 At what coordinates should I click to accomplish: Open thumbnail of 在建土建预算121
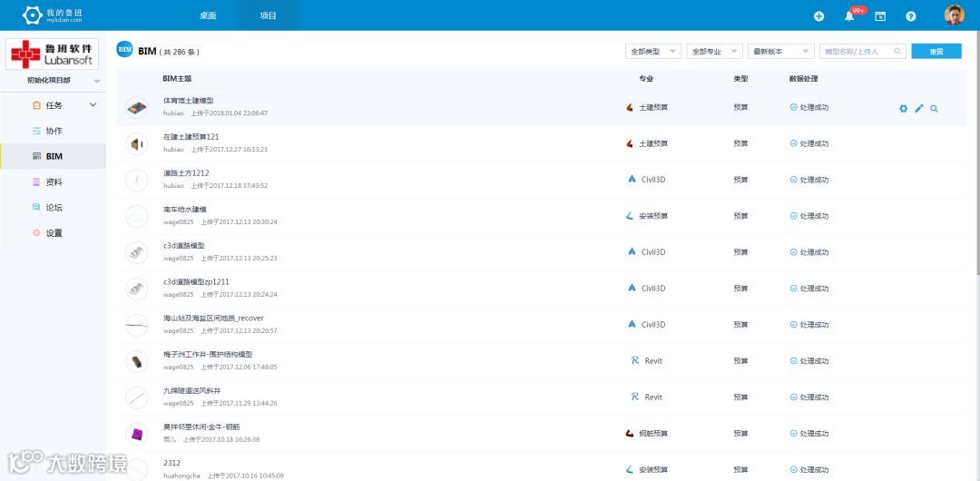(x=137, y=144)
